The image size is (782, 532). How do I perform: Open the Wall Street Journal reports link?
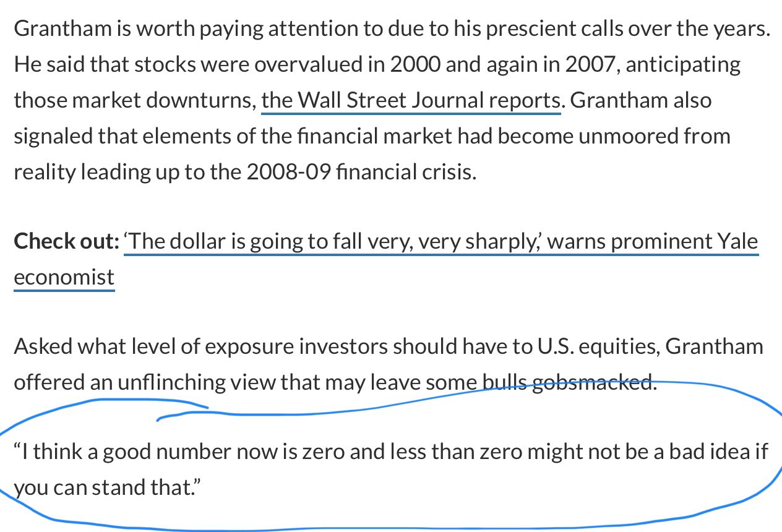point(411,100)
